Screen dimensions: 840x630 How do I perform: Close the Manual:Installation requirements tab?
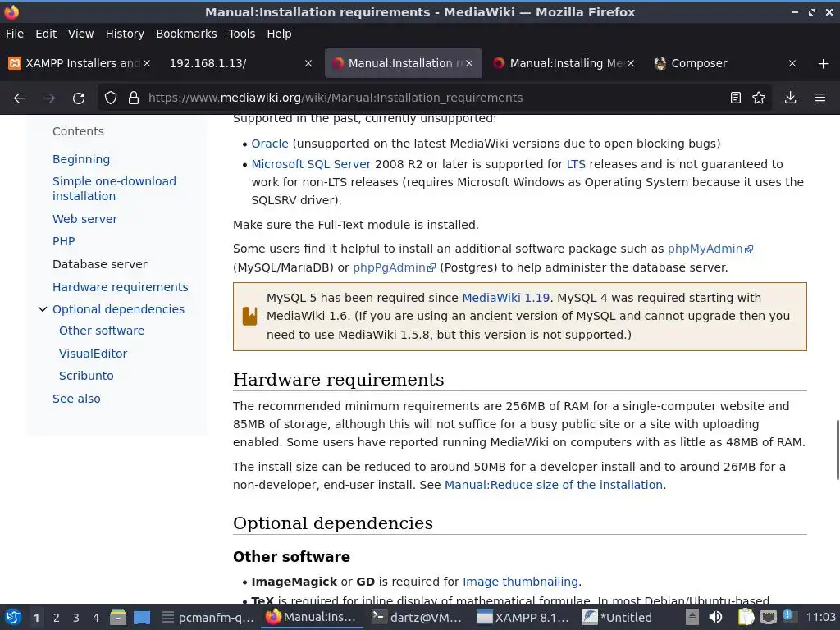[x=469, y=63]
